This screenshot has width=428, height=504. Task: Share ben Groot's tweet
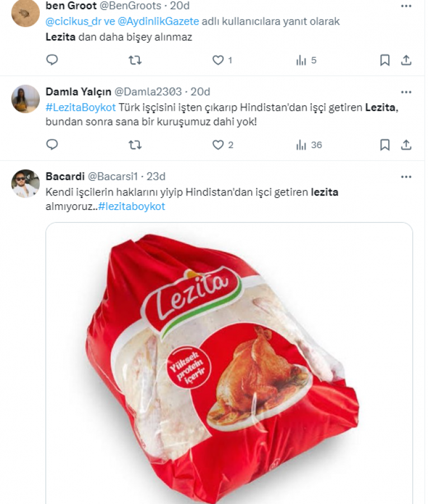pos(407,60)
